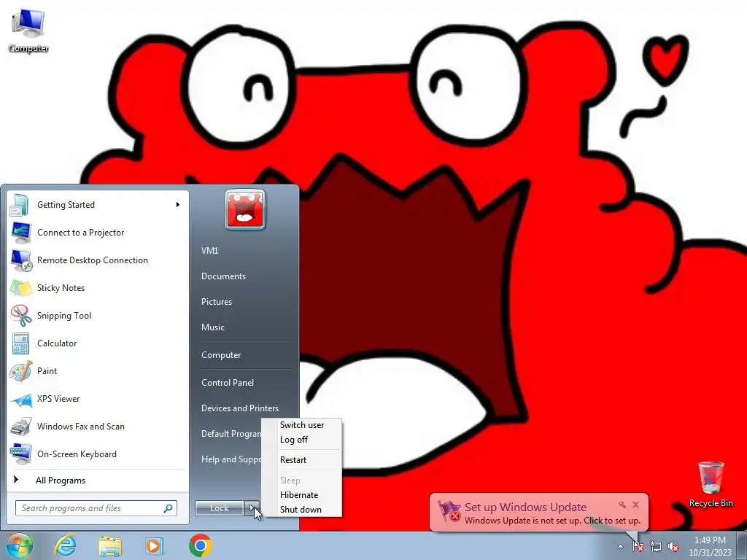Click the magnifier icon in the search box
747x560 pixels.
(169, 508)
